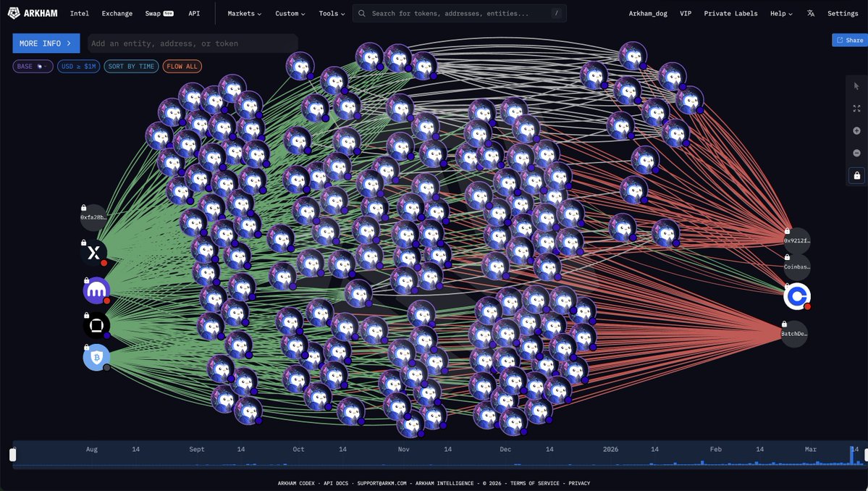Screen dimensions: 868x491
Task: Change the SORT BY TIME option
Action: [131, 67]
